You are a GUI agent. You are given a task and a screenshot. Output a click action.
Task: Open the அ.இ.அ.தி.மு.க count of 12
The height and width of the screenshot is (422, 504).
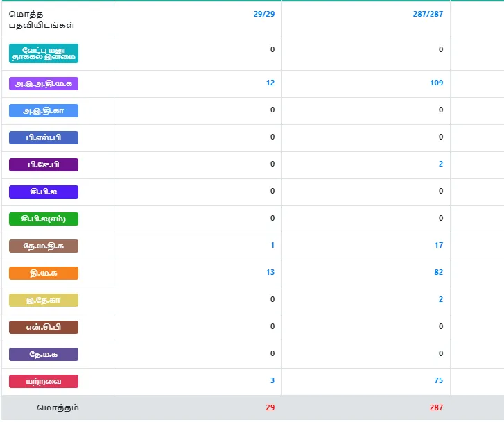pos(270,83)
